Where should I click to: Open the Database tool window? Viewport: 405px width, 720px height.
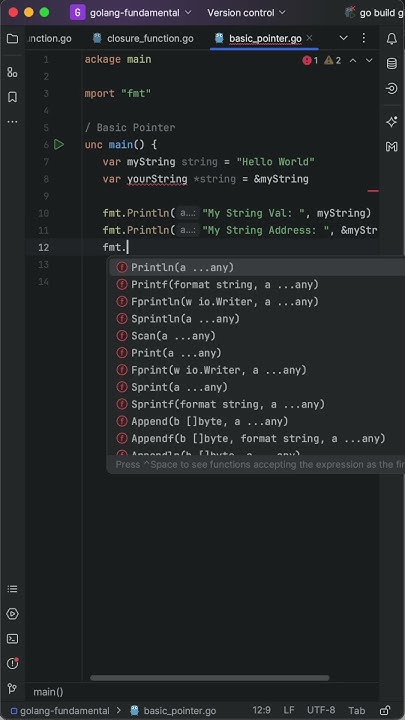(392, 63)
